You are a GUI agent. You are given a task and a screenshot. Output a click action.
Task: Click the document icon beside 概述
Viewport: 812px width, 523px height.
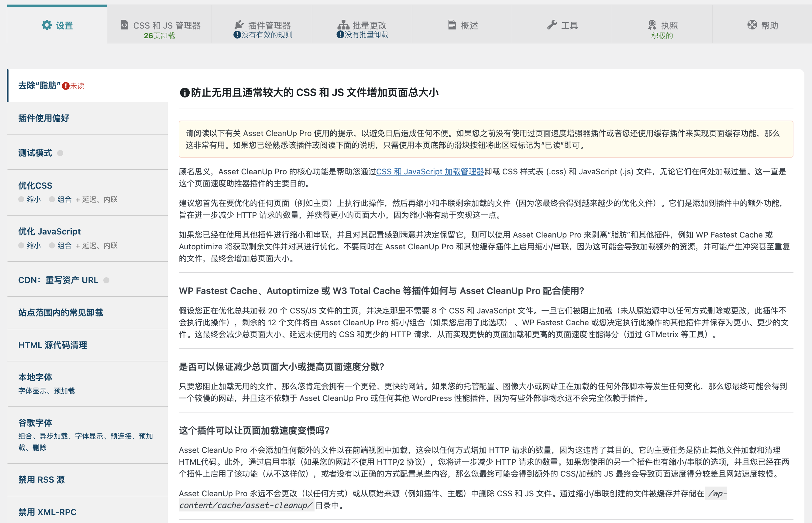[x=452, y=25]
